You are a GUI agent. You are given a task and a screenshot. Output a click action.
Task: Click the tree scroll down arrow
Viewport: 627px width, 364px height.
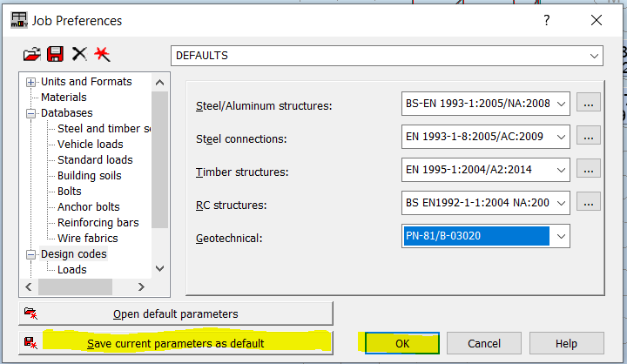(x=159, y=268)
